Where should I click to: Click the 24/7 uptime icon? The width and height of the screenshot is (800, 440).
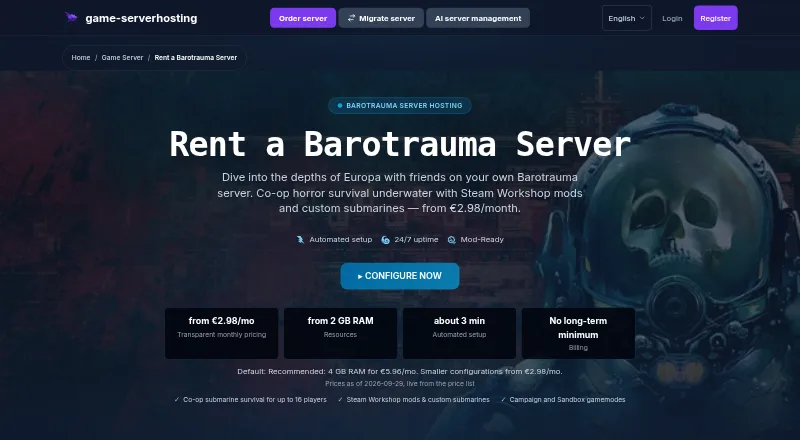[385, 239]
